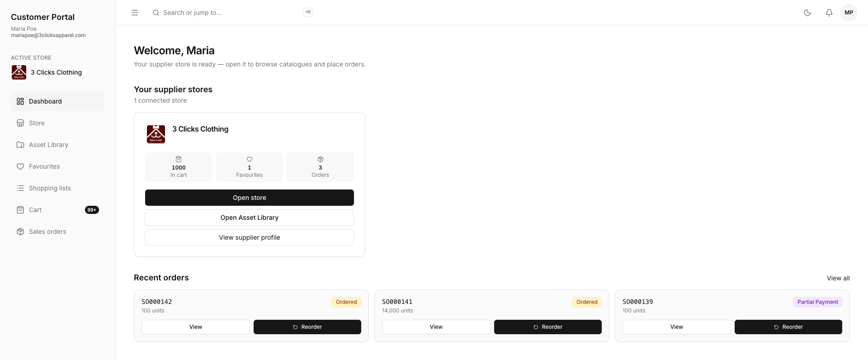This screenshot has height=360, width=868.
Task: Click the Ordered badge on SO000141
Action: point(587,302)
